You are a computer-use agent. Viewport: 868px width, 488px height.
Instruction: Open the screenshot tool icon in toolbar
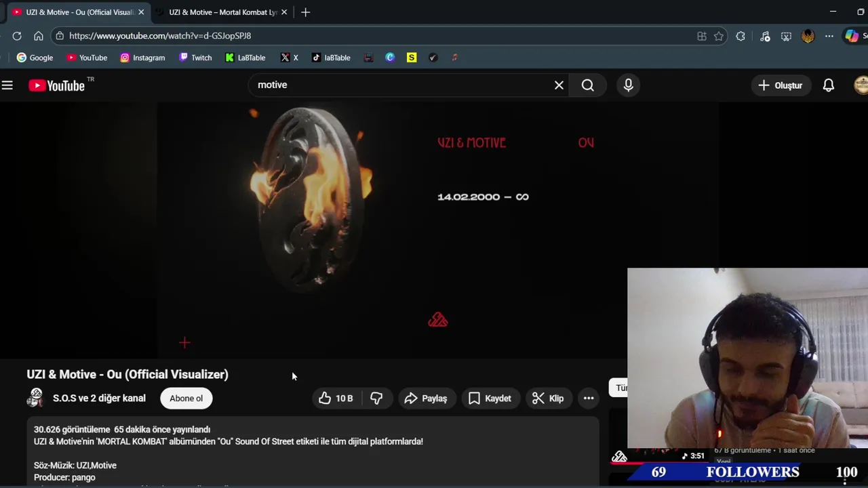786,36
